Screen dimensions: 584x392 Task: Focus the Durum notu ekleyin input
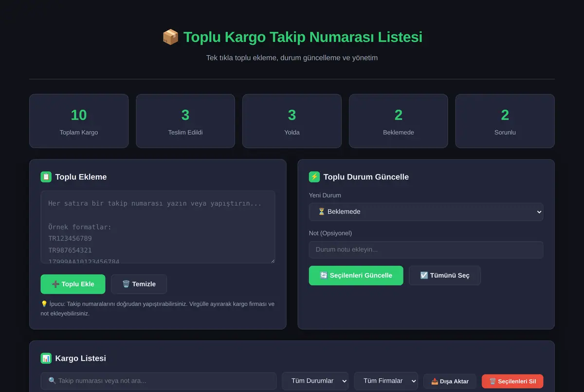pyautogui.click(x=426, y=250)
